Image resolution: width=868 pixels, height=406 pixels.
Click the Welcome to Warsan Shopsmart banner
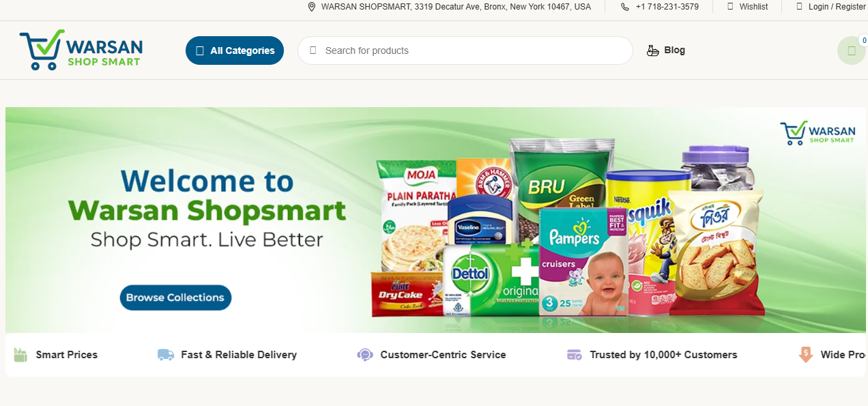pos(436,220)
